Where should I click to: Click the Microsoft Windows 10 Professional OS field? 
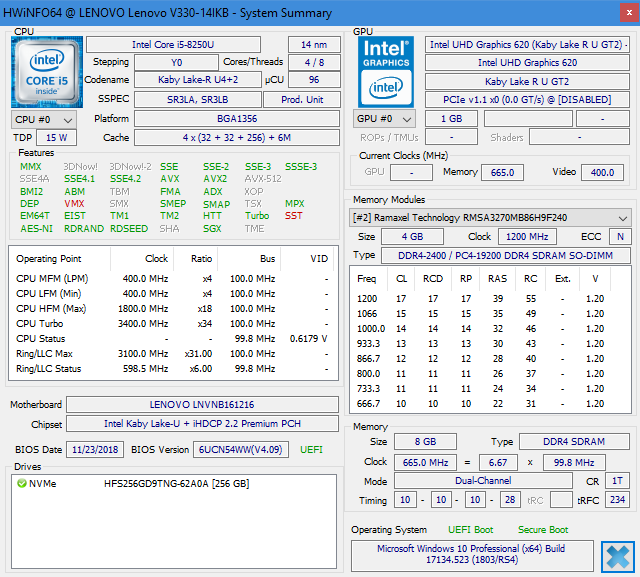(472, 554)
